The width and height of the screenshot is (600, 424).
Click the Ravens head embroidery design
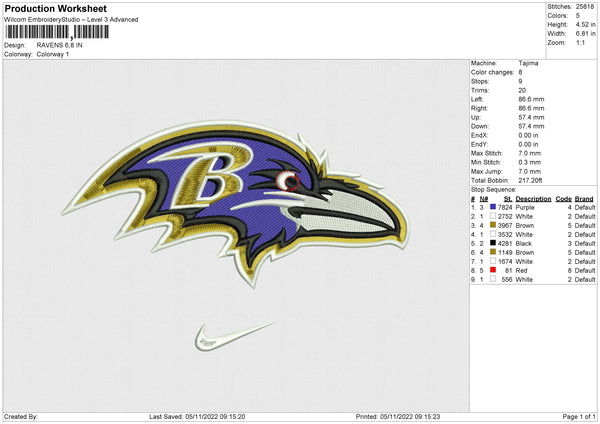[235, 203]
